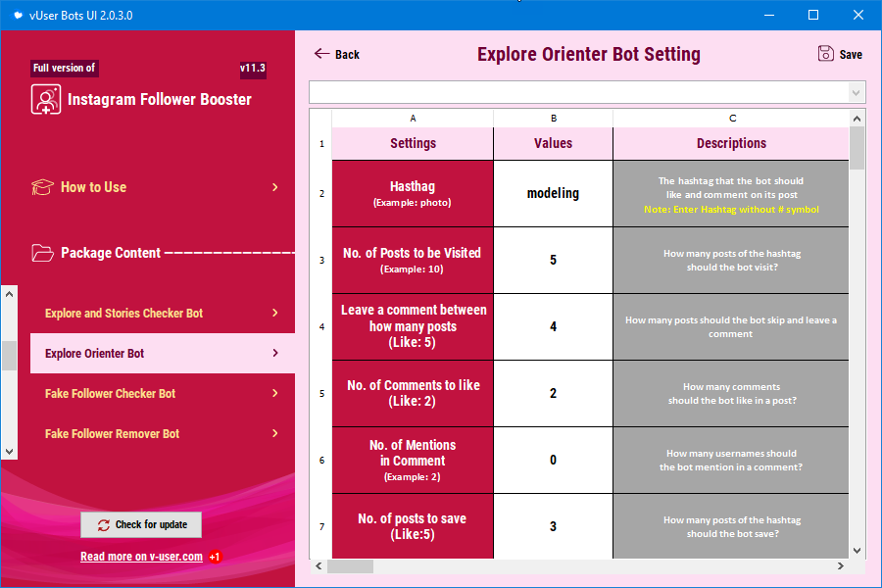Image resolution: width=882 pixels, height=588 pixels.
Task: Click No. of Comments to like cell
Action: tap(413, 393)
